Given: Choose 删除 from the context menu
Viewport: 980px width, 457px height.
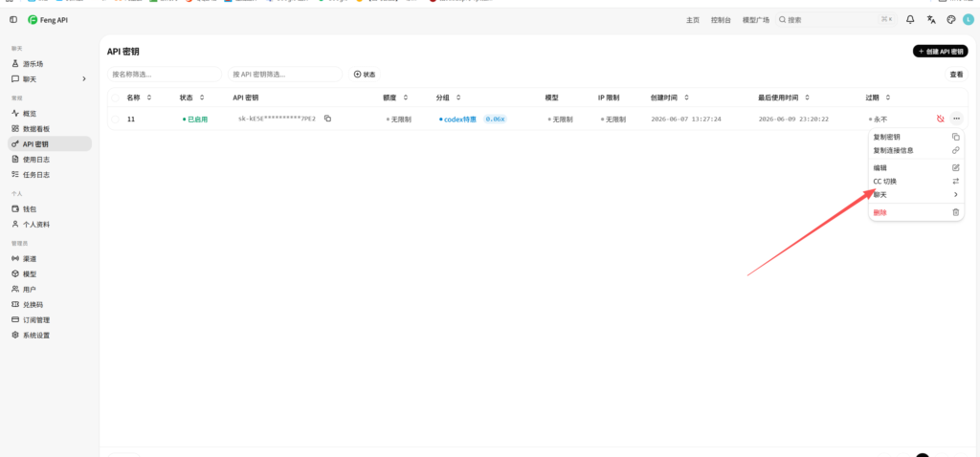Looking at the screenshot, I should pos(916,212).
